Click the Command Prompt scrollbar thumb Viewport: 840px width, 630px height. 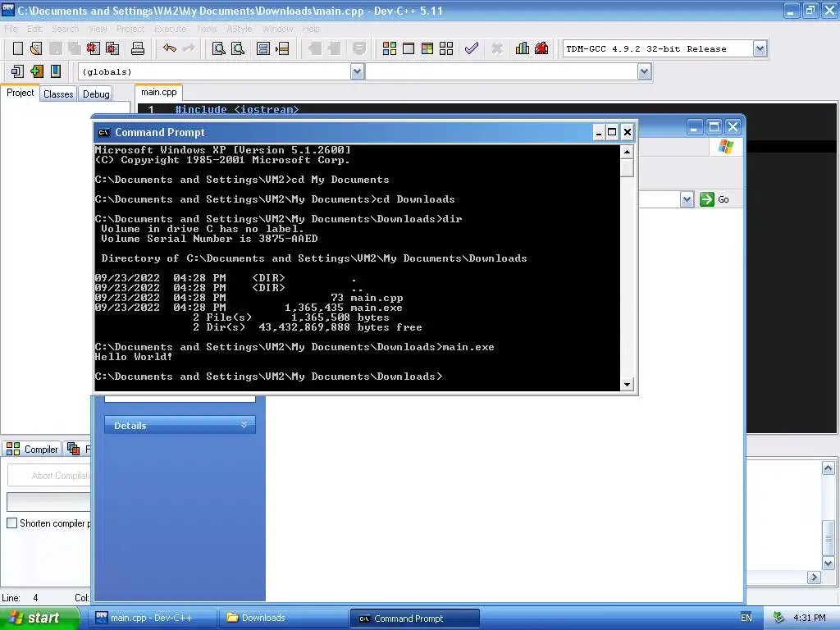(627, 167)
